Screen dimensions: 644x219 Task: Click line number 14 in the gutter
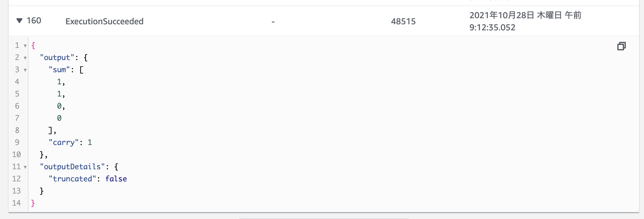coord(16,203)
